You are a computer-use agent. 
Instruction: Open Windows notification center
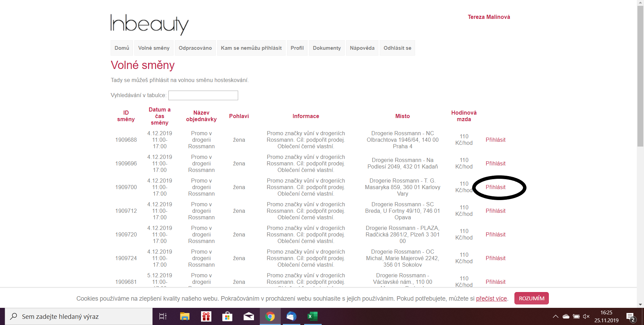tap(631, 317)
